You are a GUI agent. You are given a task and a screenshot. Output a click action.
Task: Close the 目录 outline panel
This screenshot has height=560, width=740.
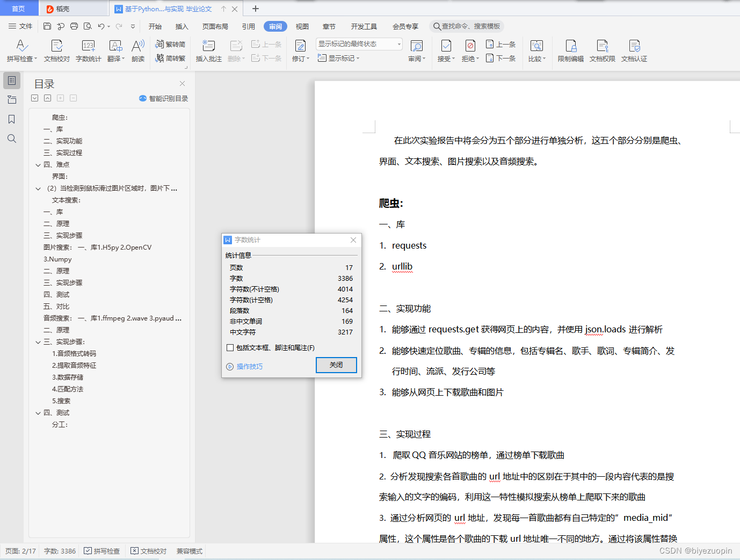pos(182,83)
